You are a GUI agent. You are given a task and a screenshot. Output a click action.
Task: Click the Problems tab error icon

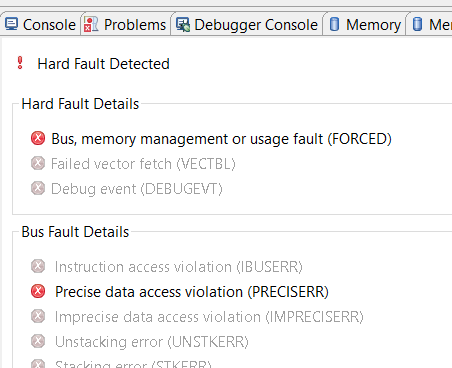pyautogui.click(x=91, y=24)
